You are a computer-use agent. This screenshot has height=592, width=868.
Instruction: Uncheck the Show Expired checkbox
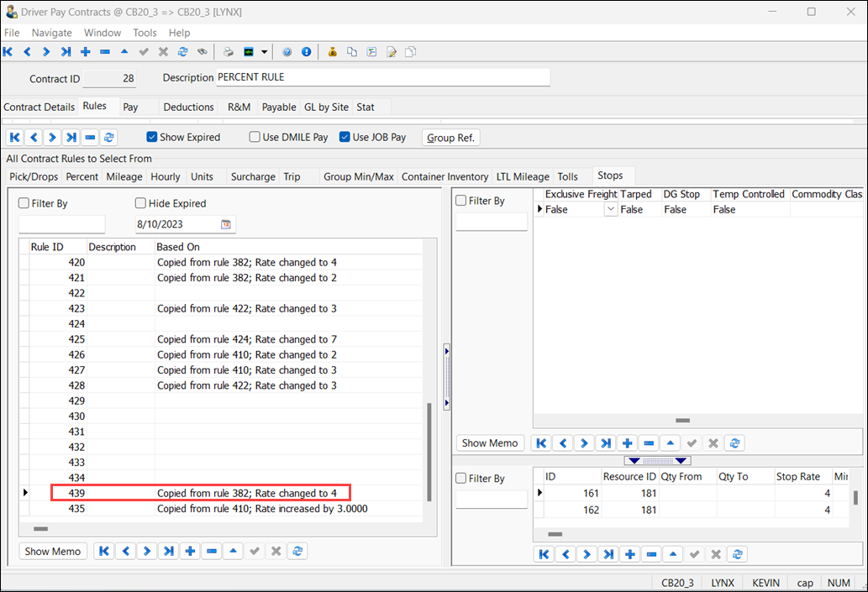pyautogui.click(x=152, y=137)
